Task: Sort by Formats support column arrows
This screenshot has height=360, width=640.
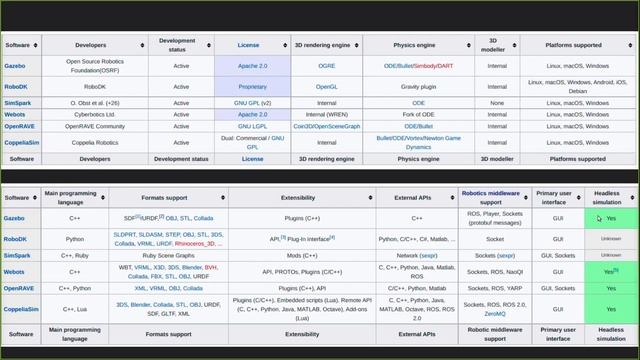Action: pos(223,198)
